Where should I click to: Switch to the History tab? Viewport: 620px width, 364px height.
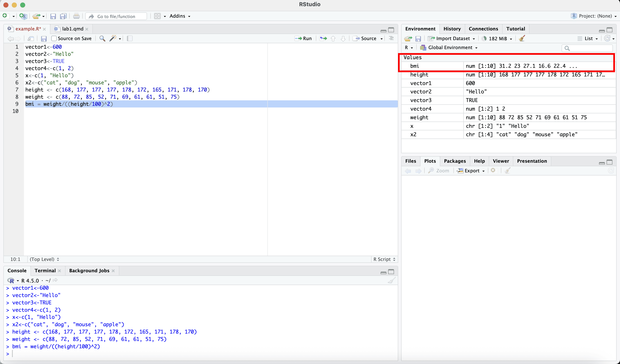pos(452,29)
